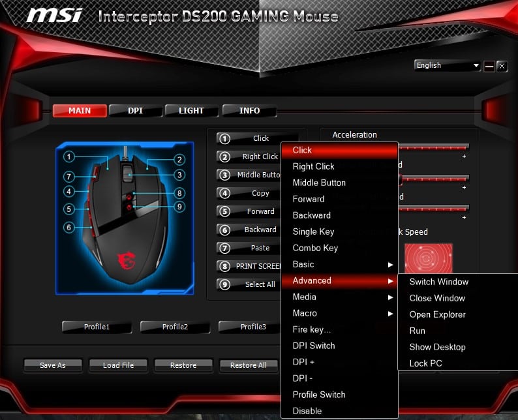Switch to the INFO tab
Viewport: 518px width, 420px height.
[x=249, y=111]
